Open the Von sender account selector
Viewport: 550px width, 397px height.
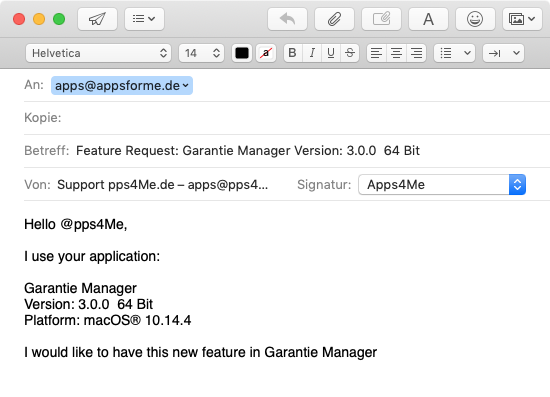(x=162, y=185)
